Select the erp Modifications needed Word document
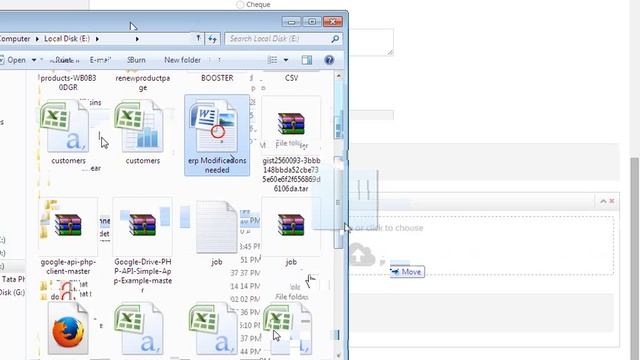640x360 pixels. pyautogui.click(x=217, y=136)
